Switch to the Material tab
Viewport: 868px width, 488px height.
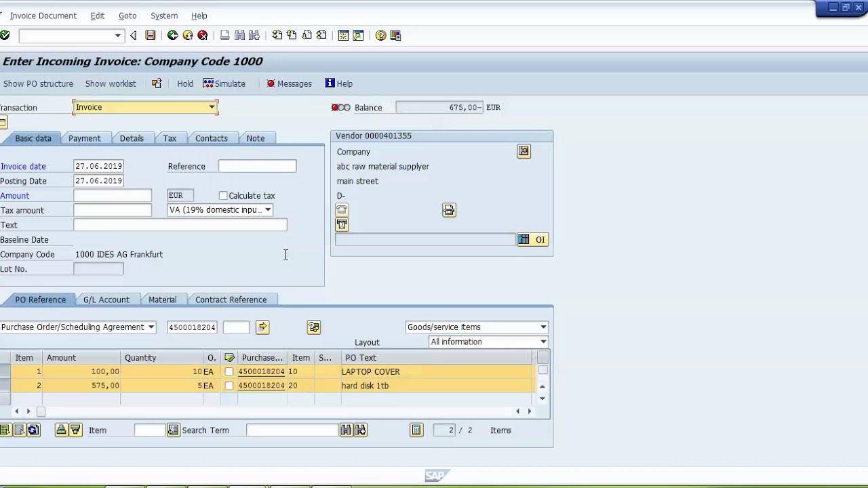pos(162,300)
